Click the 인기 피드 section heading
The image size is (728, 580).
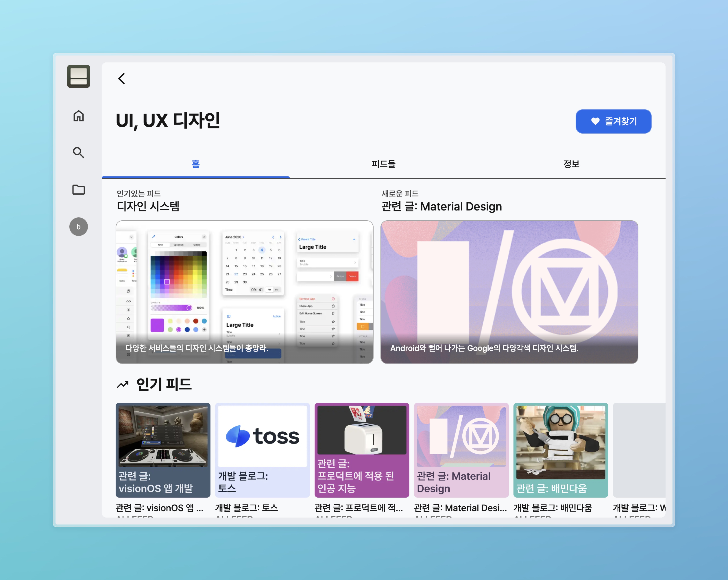tap(164, 385)
